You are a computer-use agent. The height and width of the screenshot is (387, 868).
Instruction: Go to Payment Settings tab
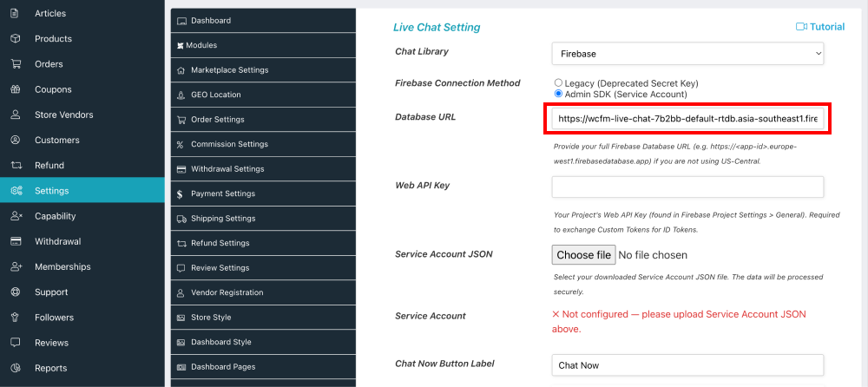point(223,193)
